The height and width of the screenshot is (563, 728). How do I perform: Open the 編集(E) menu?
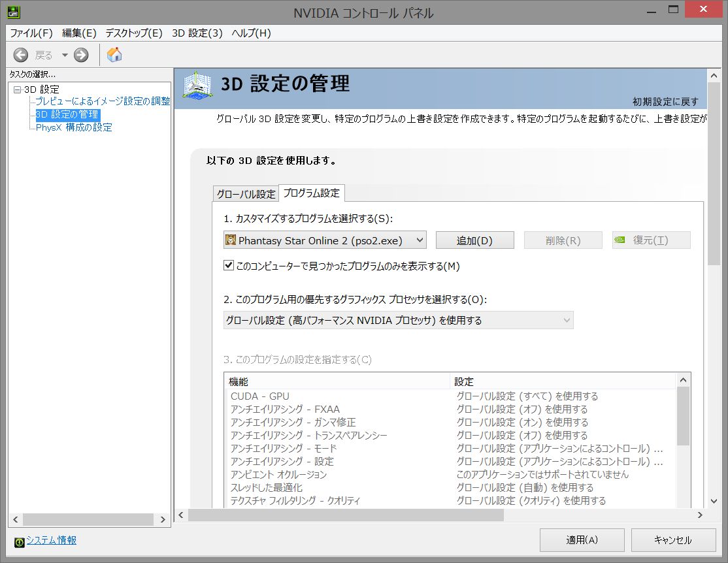[x=79, y=33]
